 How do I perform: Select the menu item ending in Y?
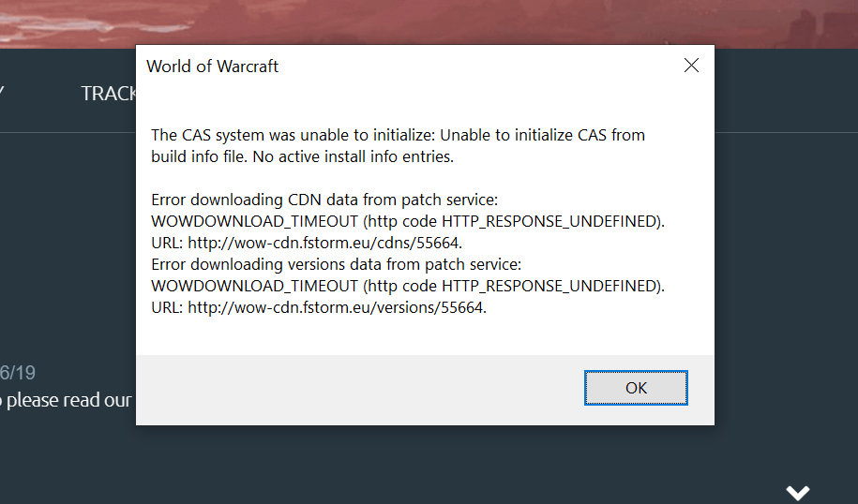coord(3,94)
